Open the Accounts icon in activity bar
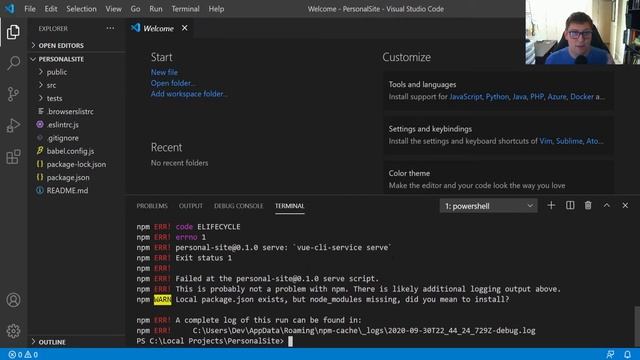 point(13,300)
